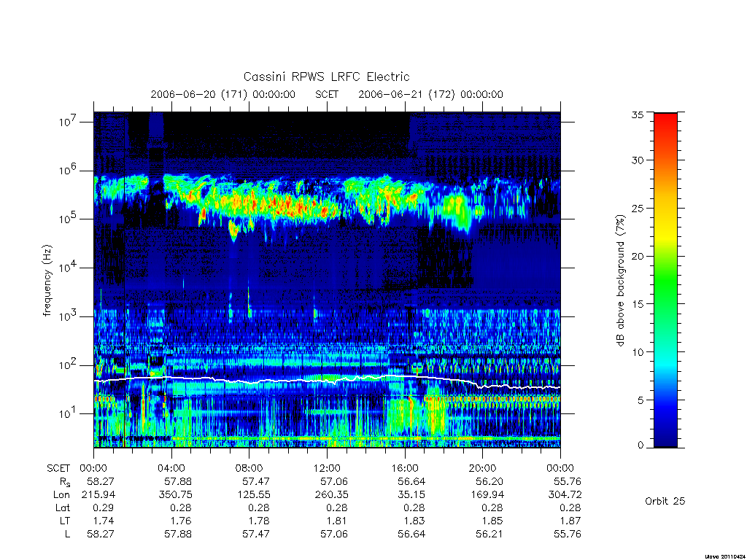Screen dimensions: 747x560
Task: Click the color bar value 20
Action: click(638, 256)
